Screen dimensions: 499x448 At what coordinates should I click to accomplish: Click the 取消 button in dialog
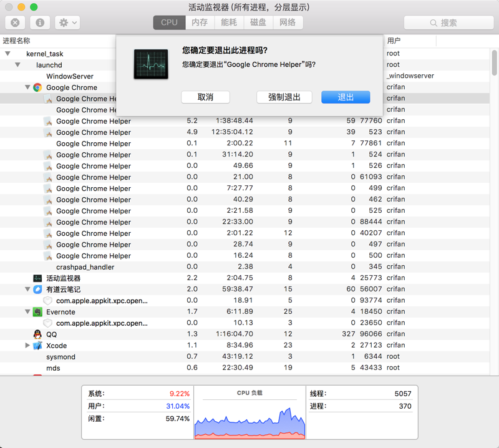[206, 97]
